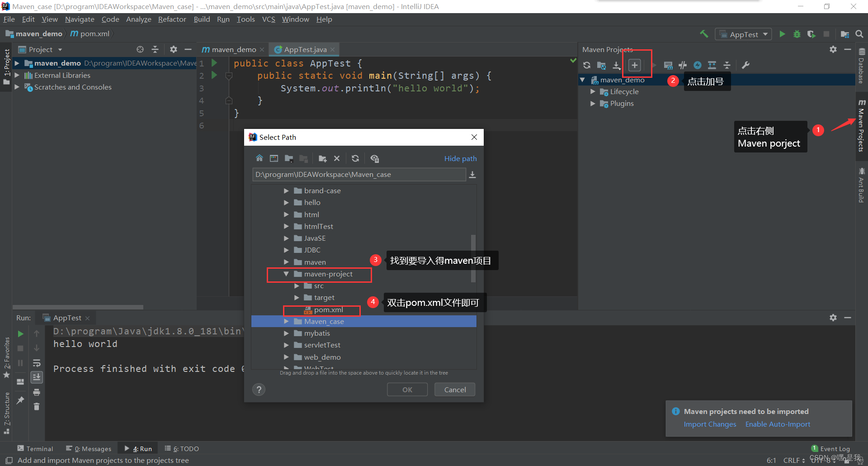
Task: Click Enable Auto-Import link
Action: (x=778, y=424)
